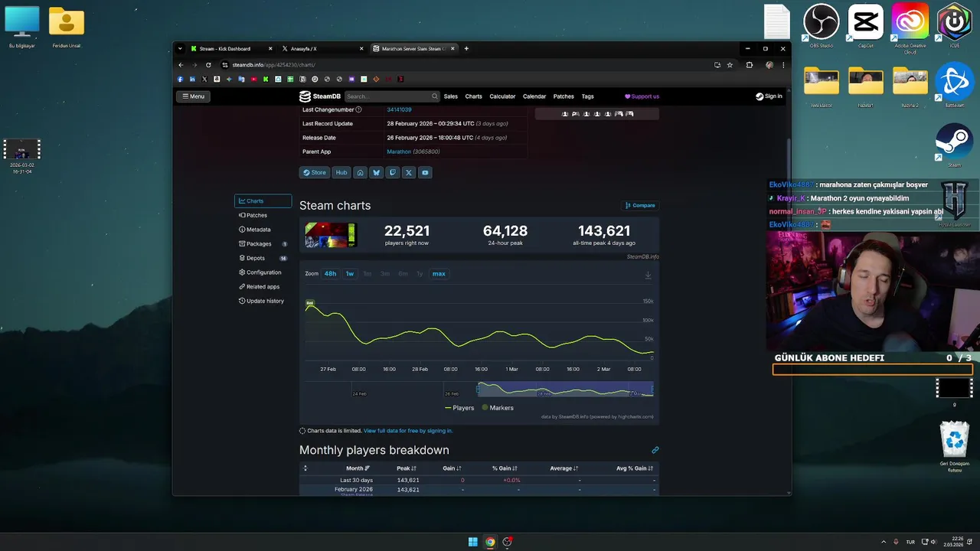980x551 pixels.
Task: Go back with the browser arrow
Action: click(181, 65)
